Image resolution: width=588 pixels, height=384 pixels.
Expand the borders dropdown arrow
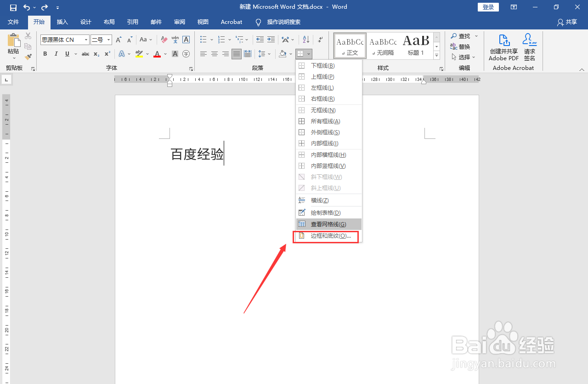point(309,54)
